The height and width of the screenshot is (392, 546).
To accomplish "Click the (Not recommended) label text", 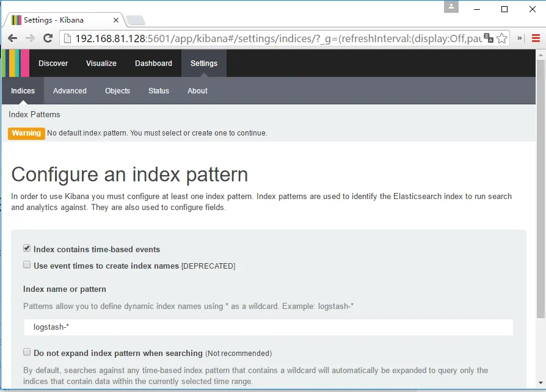I will click(239, 354).
